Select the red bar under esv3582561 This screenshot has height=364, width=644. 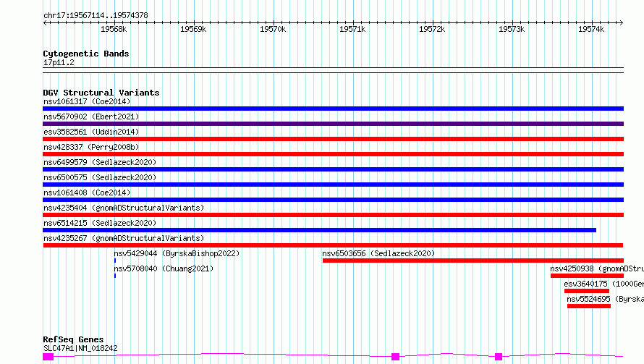coord(333,139)
